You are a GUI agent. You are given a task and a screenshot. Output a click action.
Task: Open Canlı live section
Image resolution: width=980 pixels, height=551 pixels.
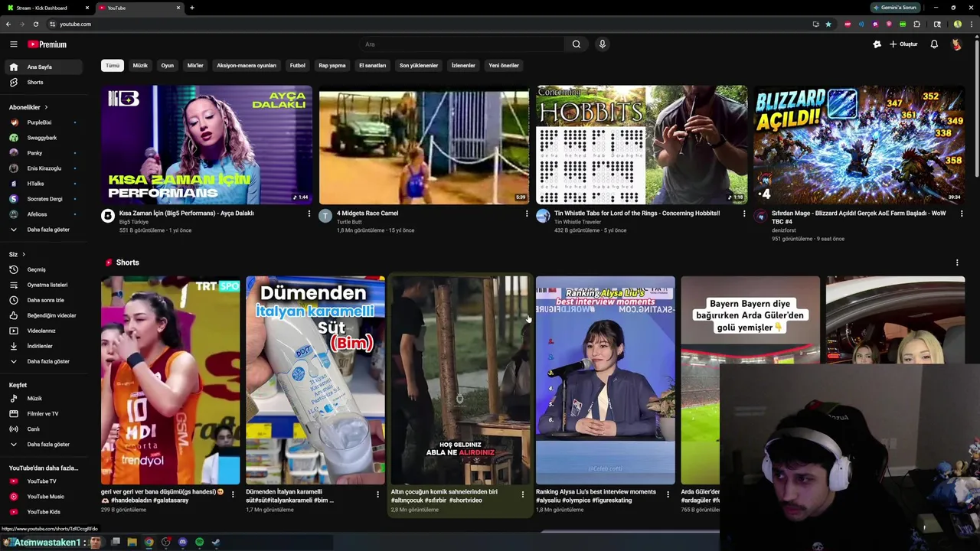click(43, 429)
